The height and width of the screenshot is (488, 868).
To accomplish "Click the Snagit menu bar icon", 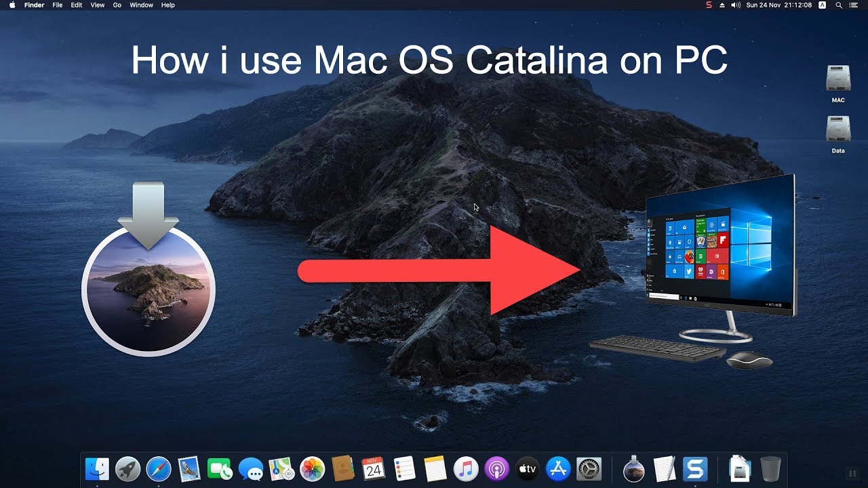I will tap(709, 5).
